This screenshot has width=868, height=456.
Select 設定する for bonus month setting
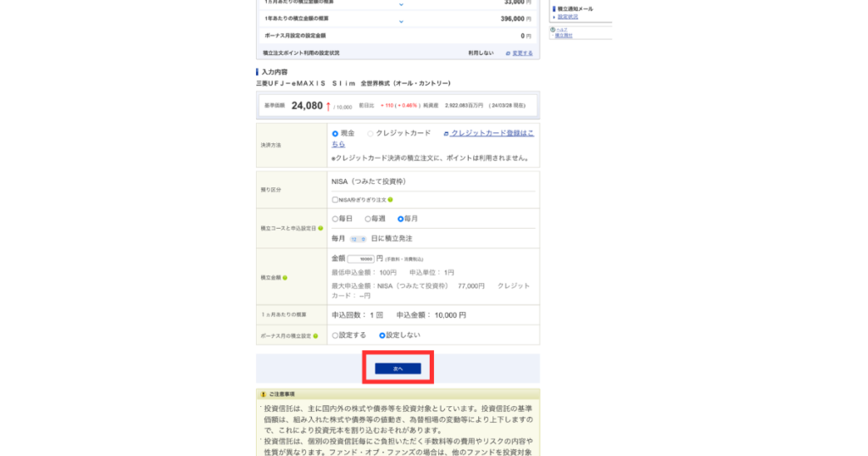pyautogui.click(x=335, y=336)
